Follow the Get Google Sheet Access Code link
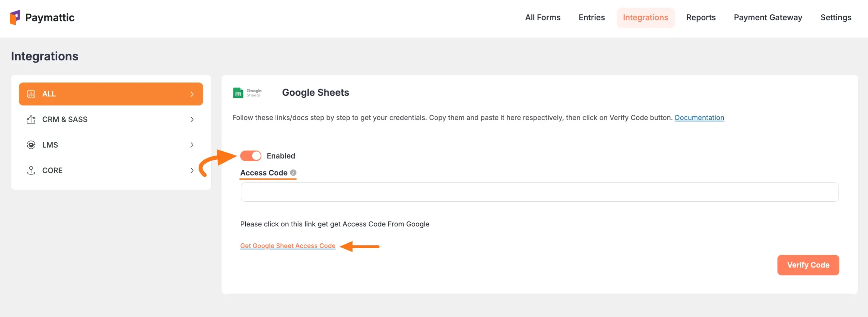868x317 pixels. (288, 246)
